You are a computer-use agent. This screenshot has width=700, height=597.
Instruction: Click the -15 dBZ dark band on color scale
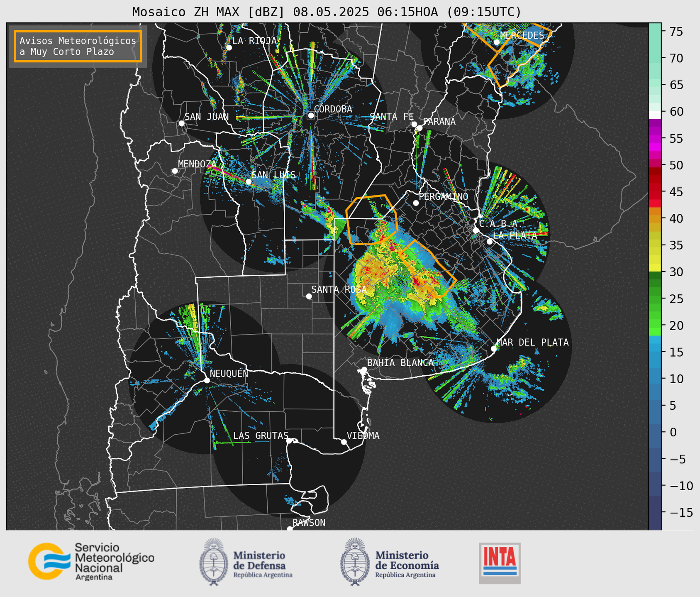click(655, 513)
